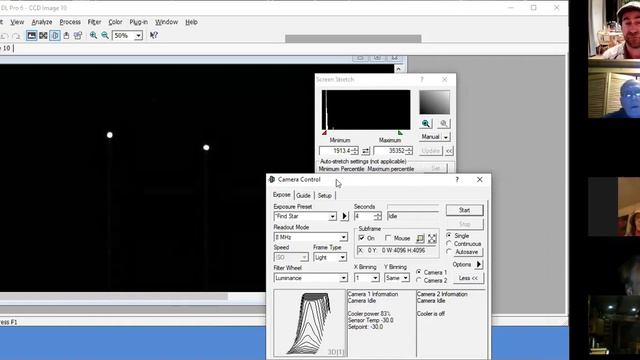This screenshot has height=360, width=640.
Task: Click the Less << button
Action: (468, 278)
